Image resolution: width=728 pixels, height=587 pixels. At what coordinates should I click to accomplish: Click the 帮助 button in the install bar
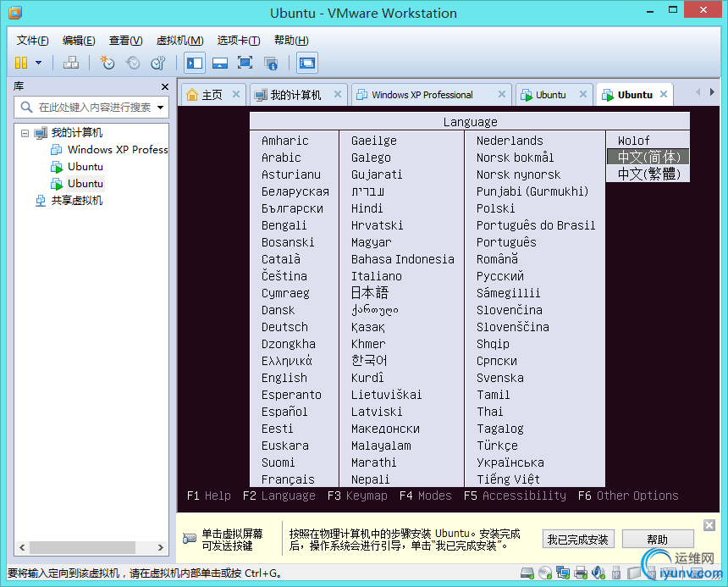coord(658,539)
